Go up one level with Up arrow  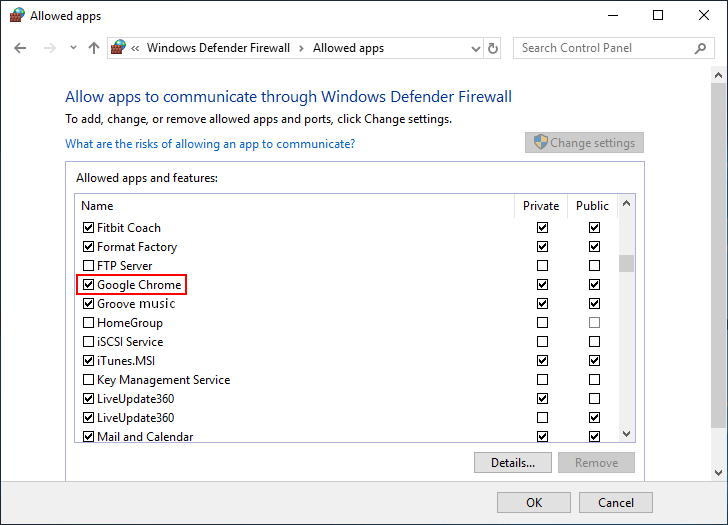94,48
